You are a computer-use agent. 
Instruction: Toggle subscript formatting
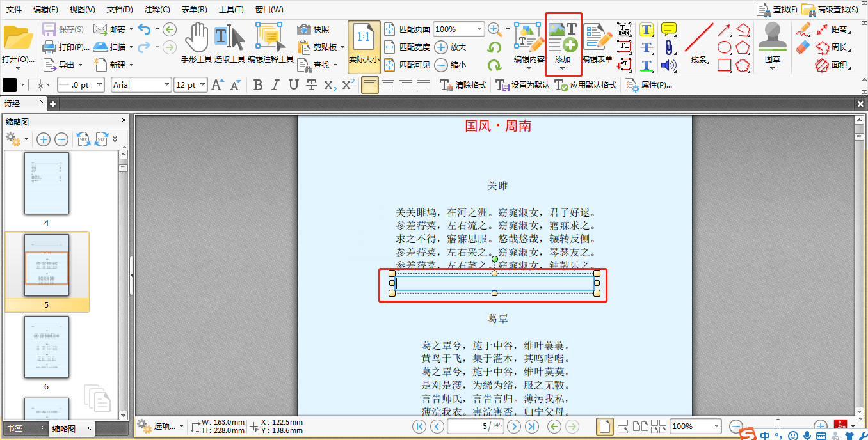point(330,85)
